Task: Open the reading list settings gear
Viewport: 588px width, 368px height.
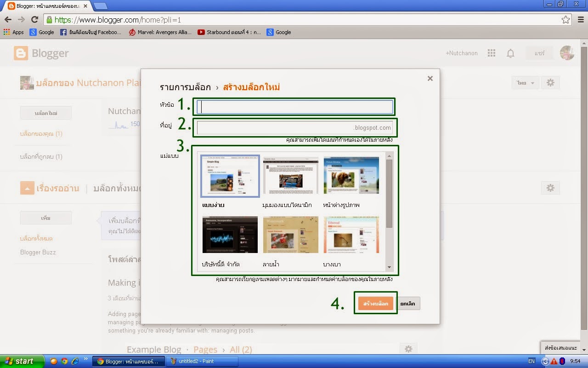Action: pos(550,188)
